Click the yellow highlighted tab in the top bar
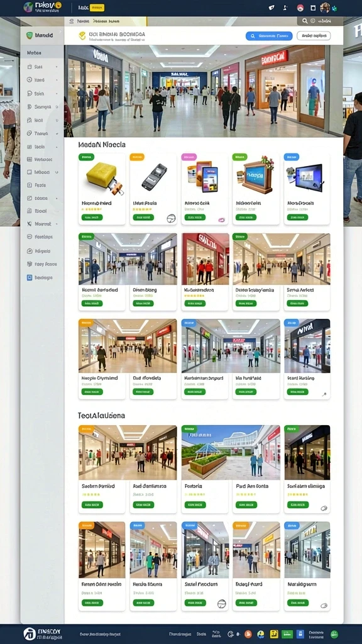362x644 pixels. [x=97, y=8]
